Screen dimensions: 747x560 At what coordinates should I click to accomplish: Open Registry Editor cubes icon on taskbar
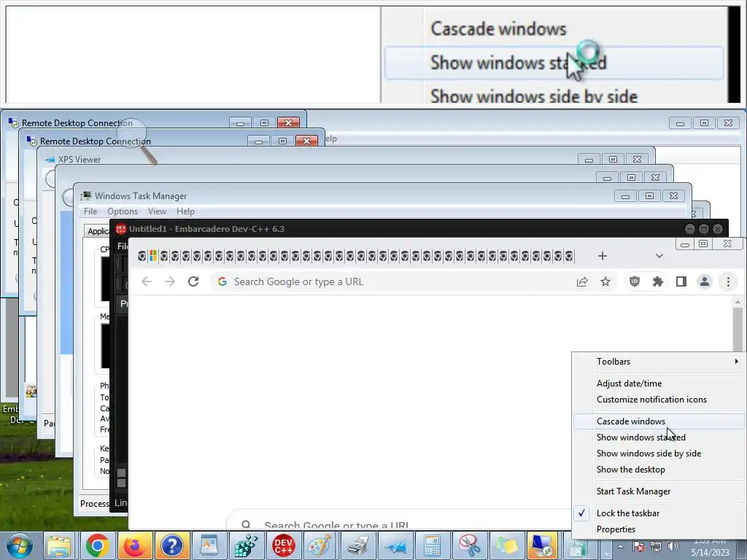(246, 545)
